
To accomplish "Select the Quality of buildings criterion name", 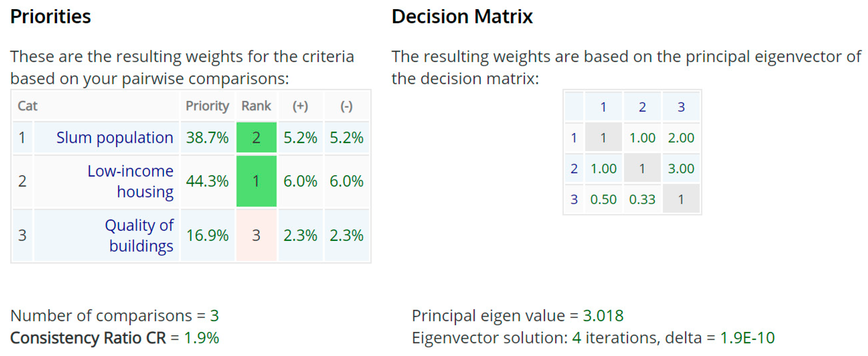I will pos(140,235).
